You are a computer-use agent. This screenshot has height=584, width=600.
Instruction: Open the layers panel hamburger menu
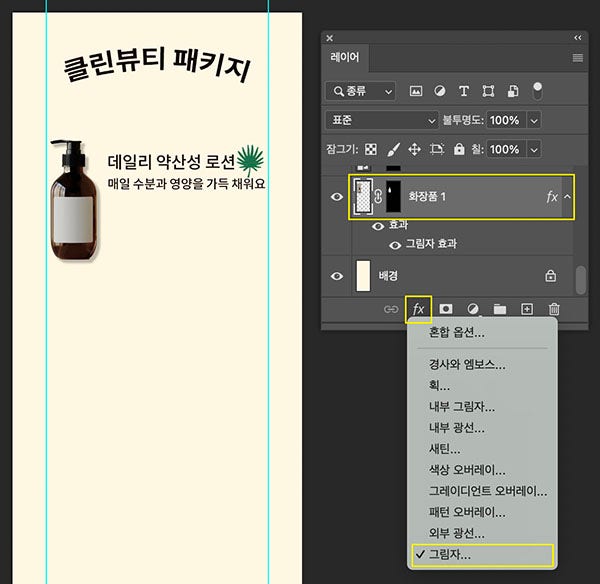577,58
